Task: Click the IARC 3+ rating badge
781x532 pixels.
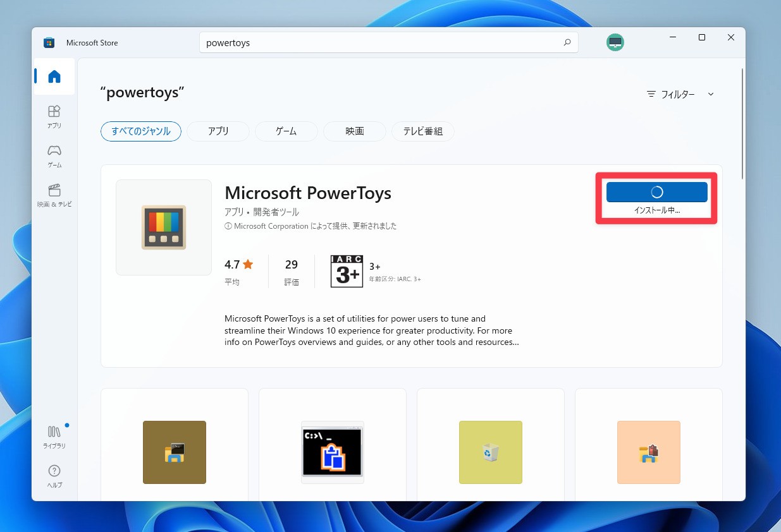Action: tap(347, 271)
